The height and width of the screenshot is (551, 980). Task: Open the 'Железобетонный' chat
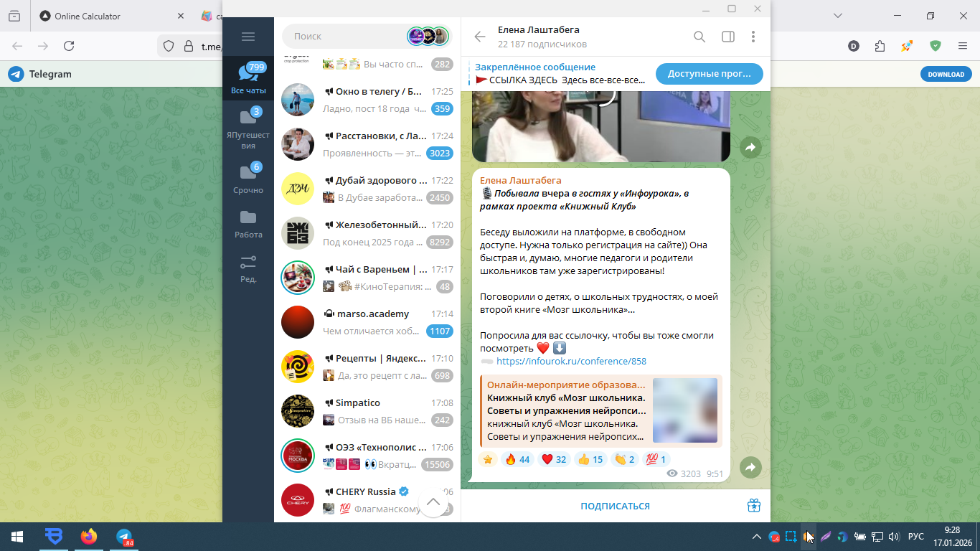click(x=367, y=232)
